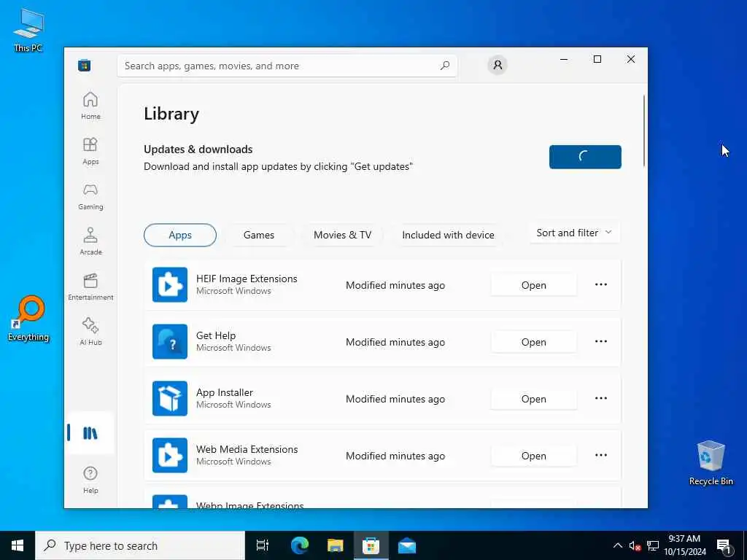Click the clock and date in taskbar
The width and height of the screenshot is (747, 560).
coord(684,545)
